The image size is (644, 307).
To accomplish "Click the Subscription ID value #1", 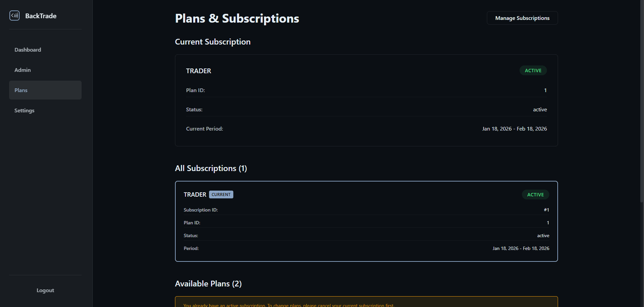I will [x=546, y=210].
